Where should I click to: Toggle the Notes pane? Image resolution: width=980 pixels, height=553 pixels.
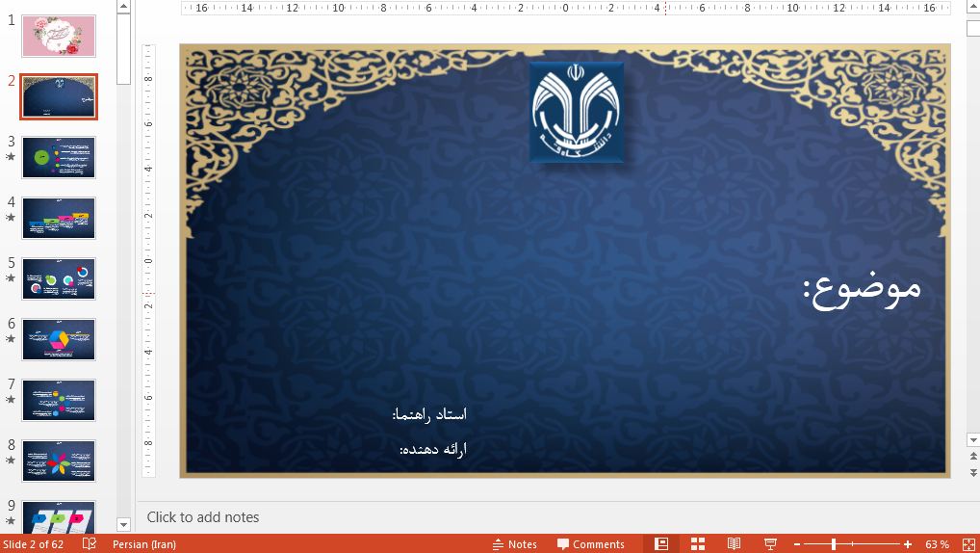(514, 544)
